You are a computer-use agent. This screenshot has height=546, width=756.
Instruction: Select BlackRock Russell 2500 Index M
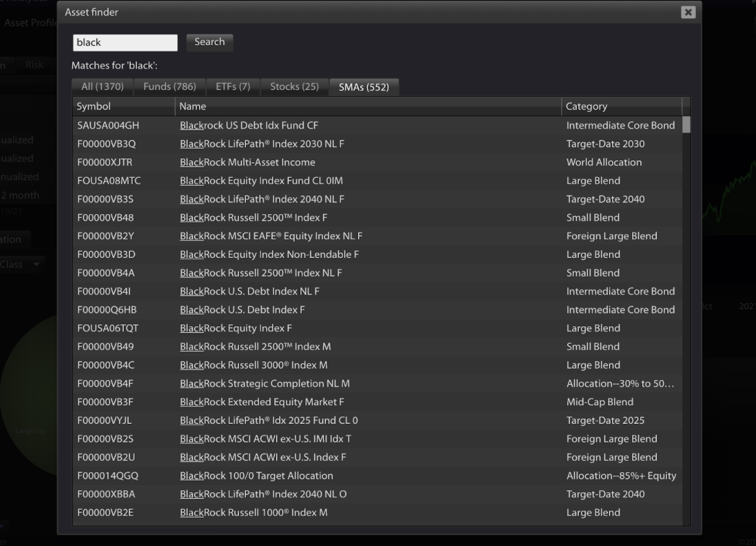[x=255, y=347]
